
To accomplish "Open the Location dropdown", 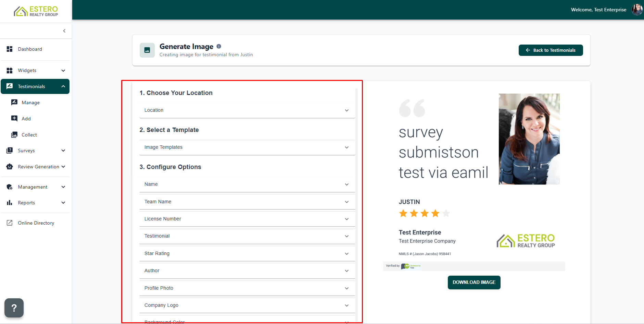I will click(x=247, y=110).
